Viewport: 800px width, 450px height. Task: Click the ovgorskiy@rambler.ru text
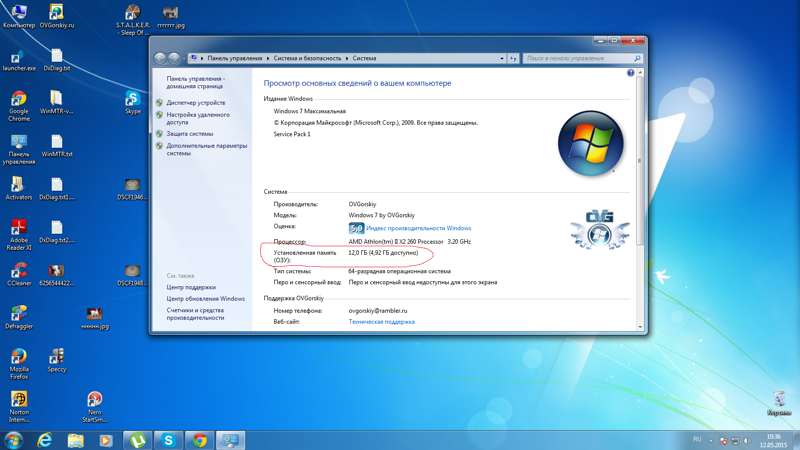coord(378,311)
